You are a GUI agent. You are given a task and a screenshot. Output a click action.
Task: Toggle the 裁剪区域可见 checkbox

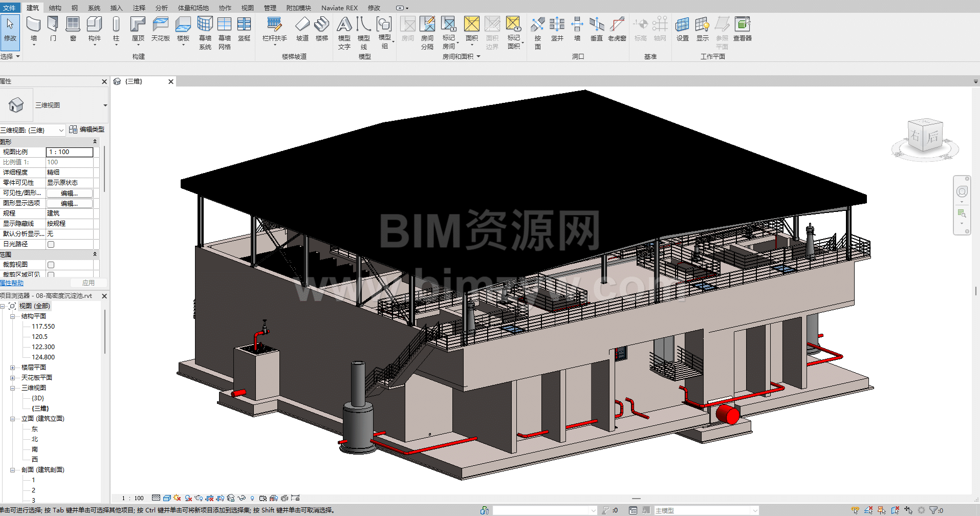(51, 274)
